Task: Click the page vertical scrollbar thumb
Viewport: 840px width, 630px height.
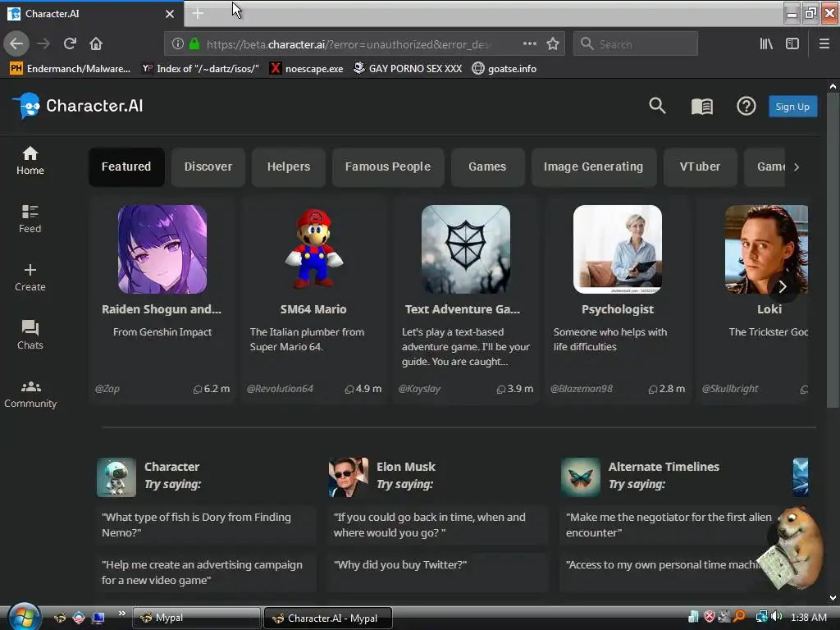Action: (833, 249)
